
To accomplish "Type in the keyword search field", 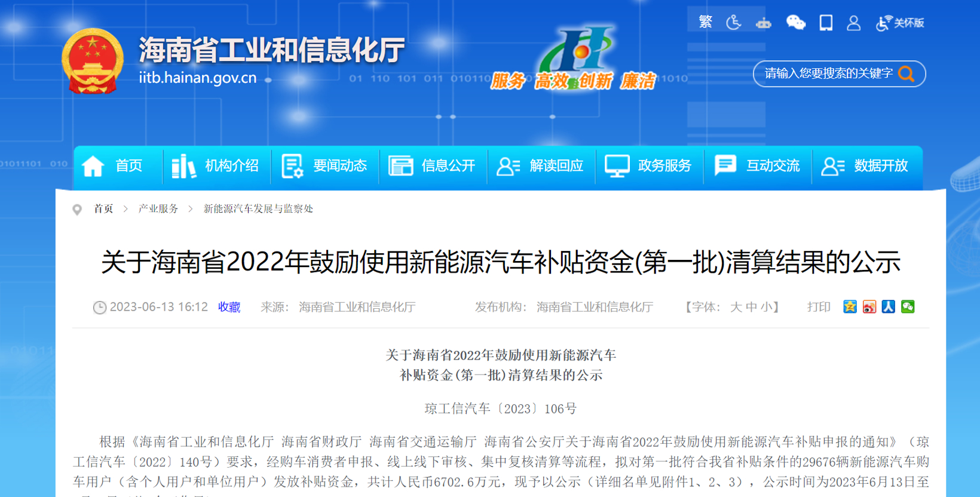I will click(x=828, y=73).
